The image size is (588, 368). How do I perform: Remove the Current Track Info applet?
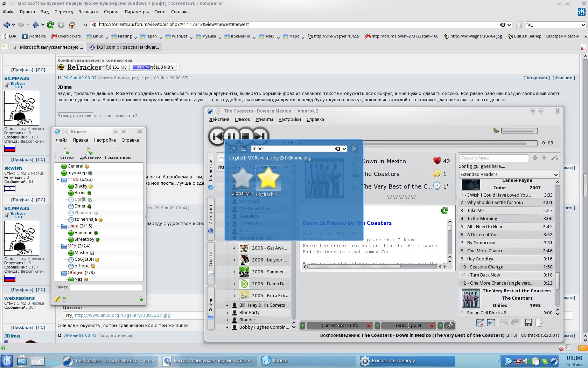(x=369, y=326)
